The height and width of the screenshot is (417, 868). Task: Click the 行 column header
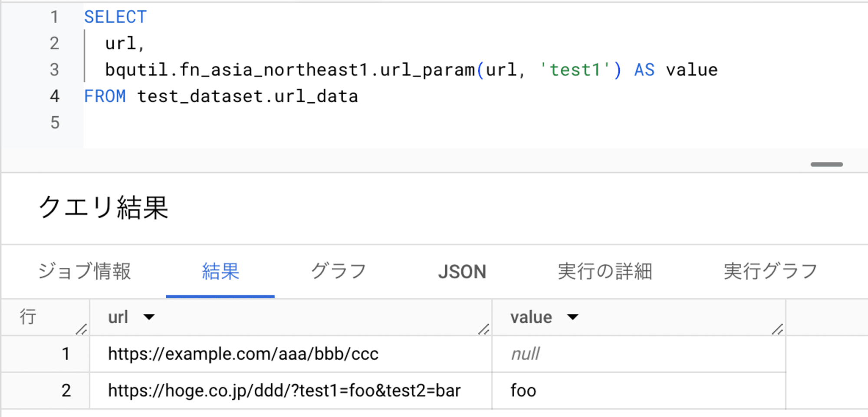pyautogui.click(x=45, y=317)
